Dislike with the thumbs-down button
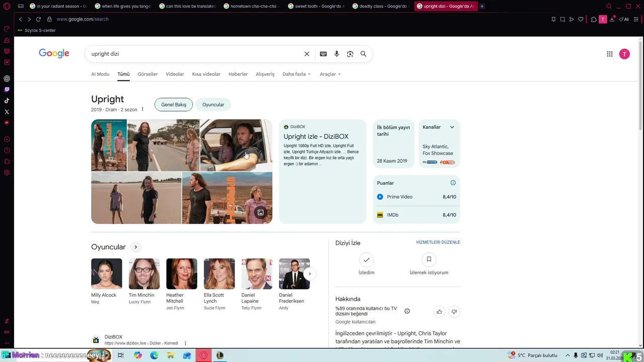The width and height of the screenshot is (644, 362). 454,312
